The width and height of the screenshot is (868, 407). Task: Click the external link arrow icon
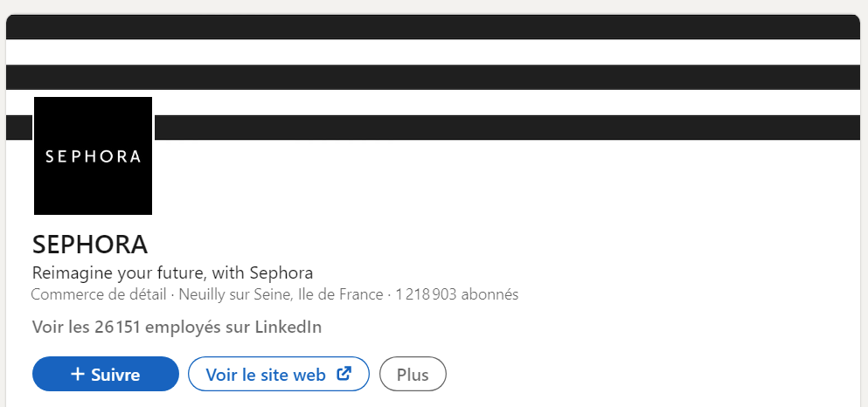[344, 374]
